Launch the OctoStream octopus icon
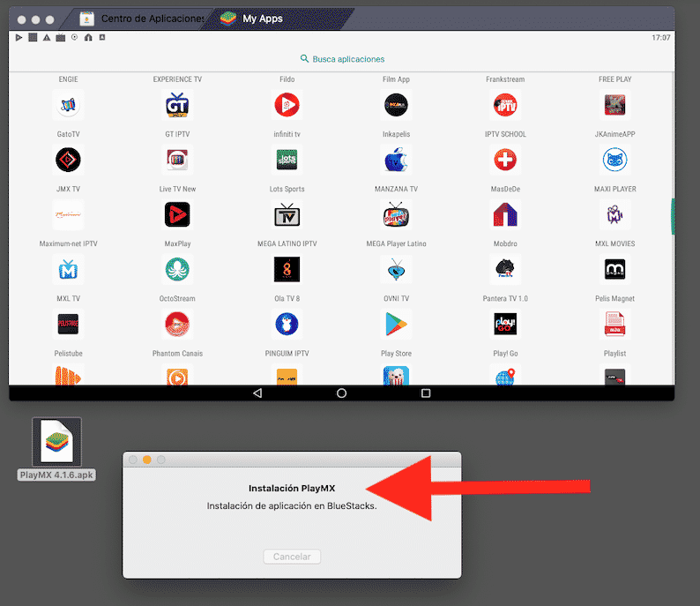 177,269
